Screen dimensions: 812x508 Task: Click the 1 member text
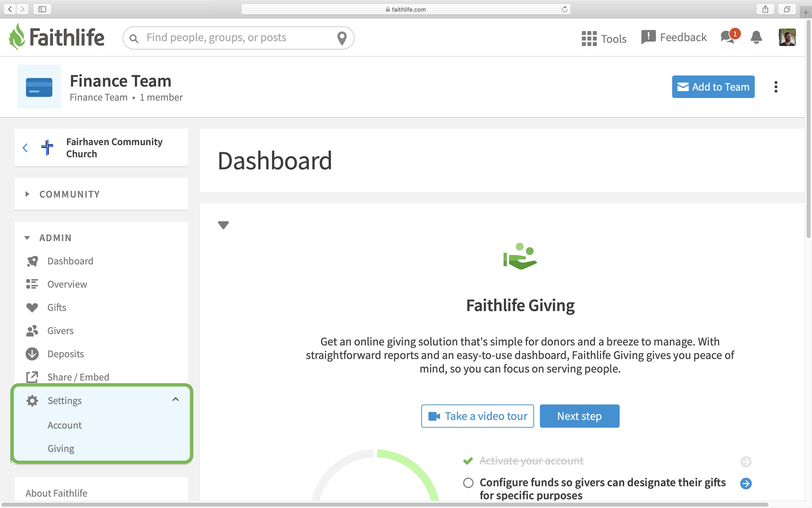(x=161, y=97)
